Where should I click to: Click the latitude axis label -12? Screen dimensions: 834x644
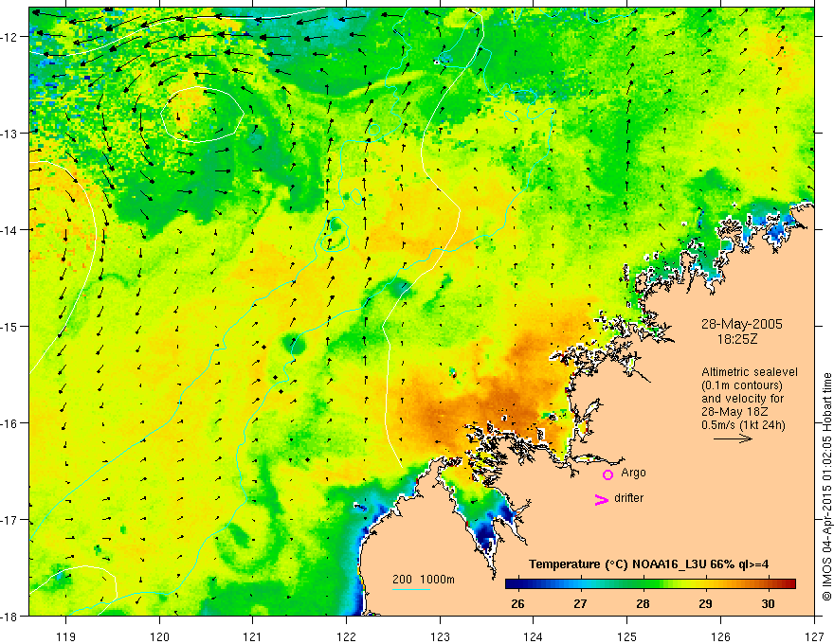10,37
